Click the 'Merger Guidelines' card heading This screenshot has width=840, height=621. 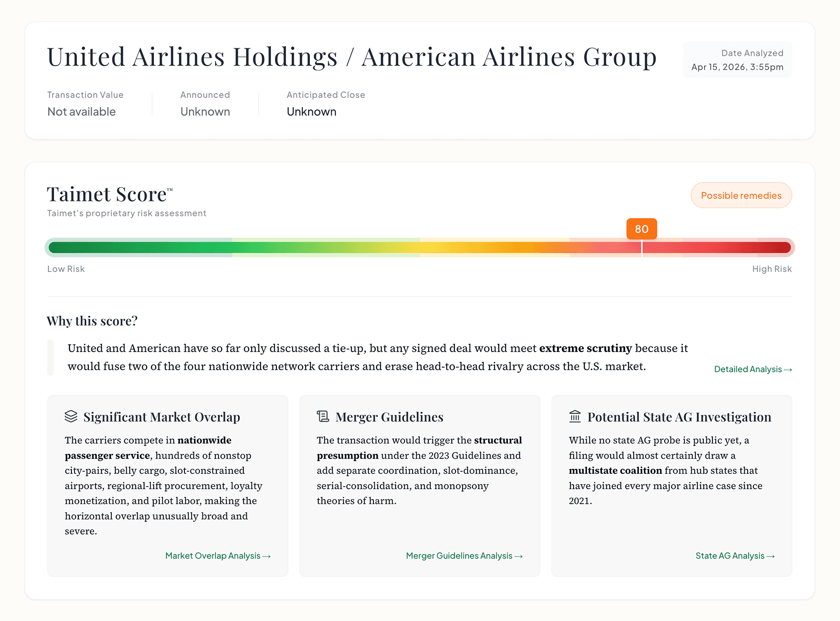[390, 417]
